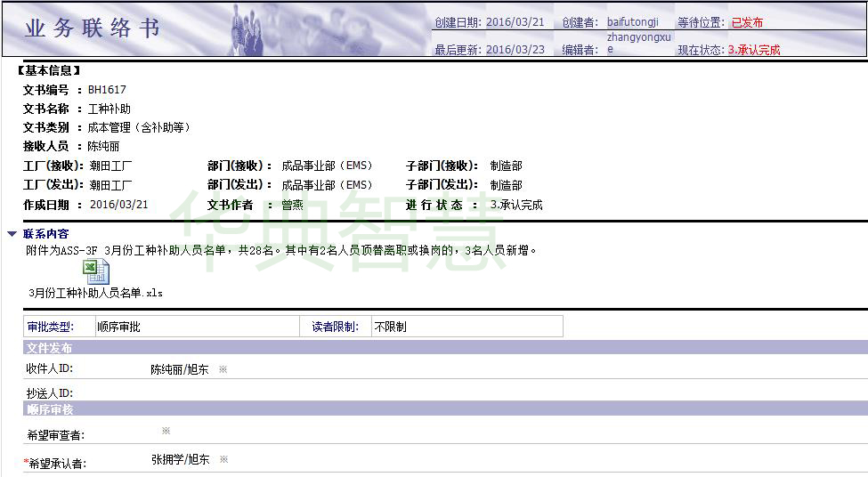This screenshot has height=477, width=868.
Task: Click the 抄送人ID label
Action: click(50, 393)
